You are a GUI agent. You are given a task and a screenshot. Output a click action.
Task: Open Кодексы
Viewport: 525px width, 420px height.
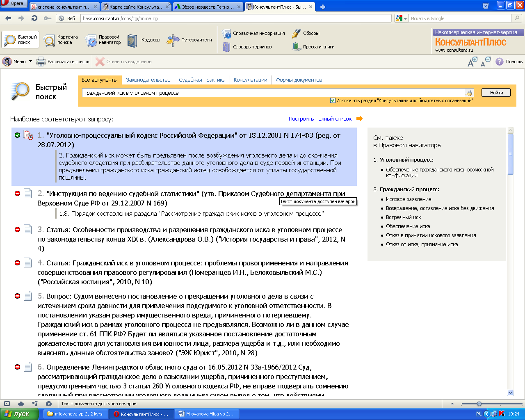tap(144, 40)
